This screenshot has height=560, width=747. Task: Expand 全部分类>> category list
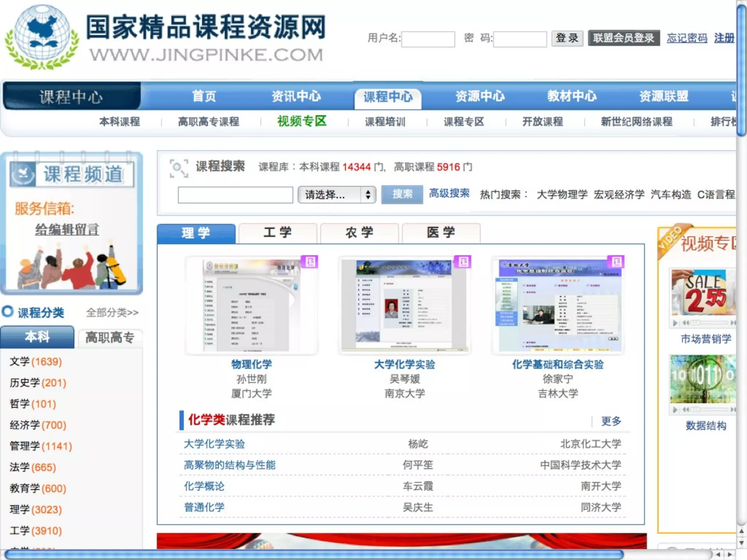[112, 312]
